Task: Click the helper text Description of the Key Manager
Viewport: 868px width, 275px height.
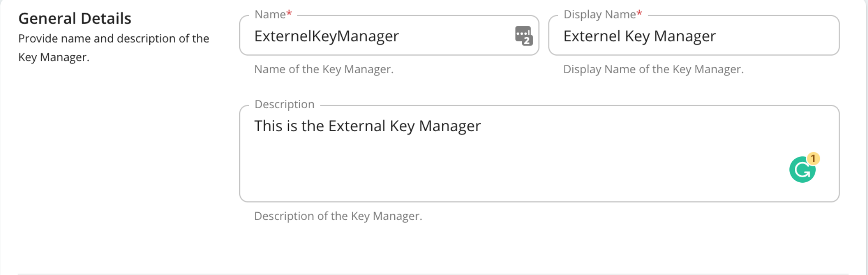Action: point(337,216)
